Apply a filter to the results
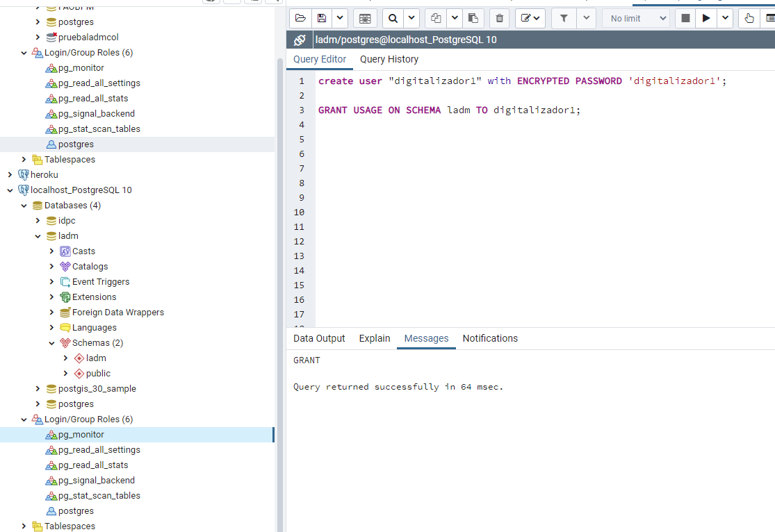775x532 pixels. (563, 18)
